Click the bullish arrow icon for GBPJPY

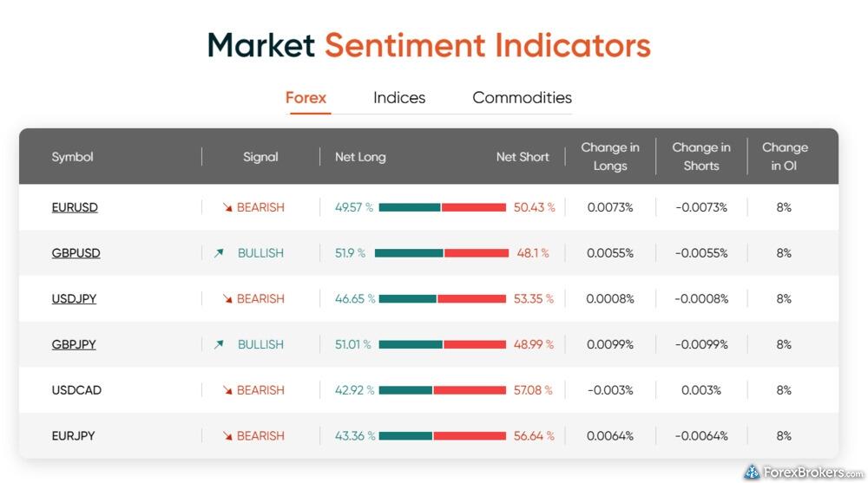[x=220, y=344]
